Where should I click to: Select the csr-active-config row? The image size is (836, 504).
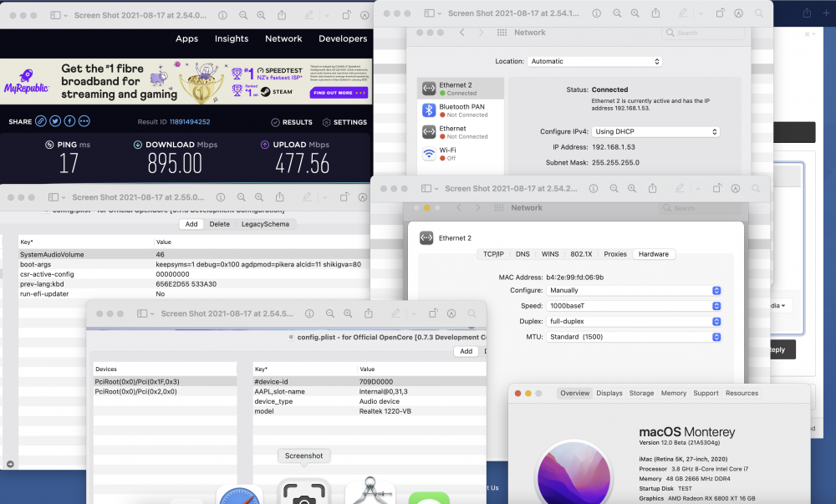click(x=195, y=274)
